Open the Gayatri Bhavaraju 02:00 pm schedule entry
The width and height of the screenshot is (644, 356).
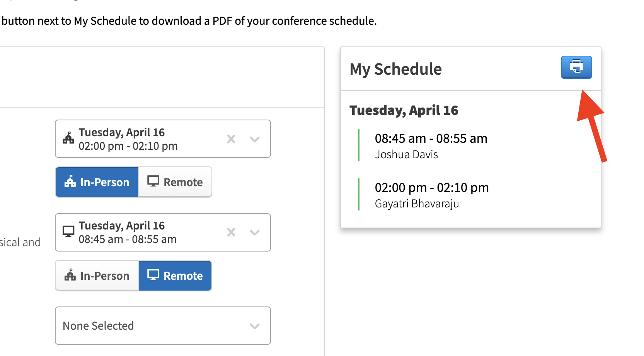(x=432, y=195)
